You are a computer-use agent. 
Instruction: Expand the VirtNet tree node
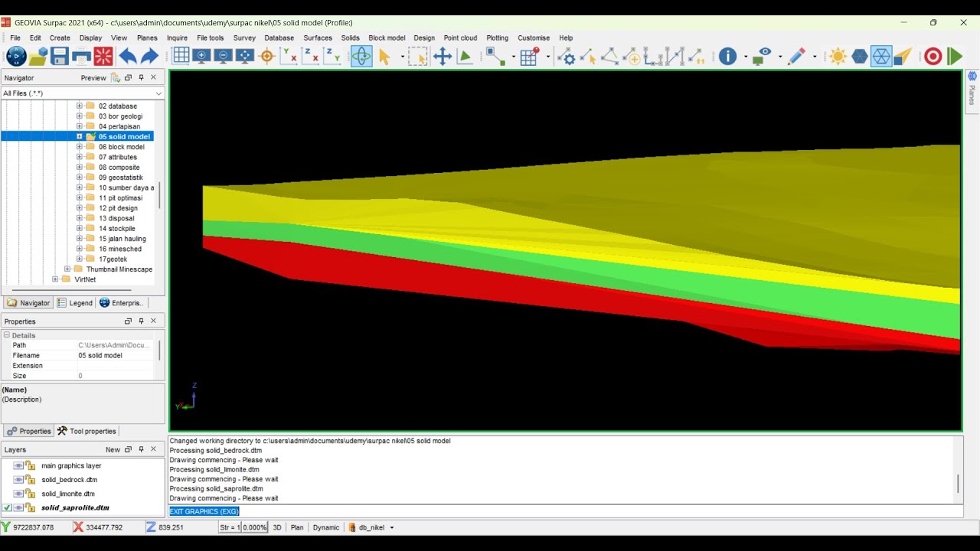point(55,279)
